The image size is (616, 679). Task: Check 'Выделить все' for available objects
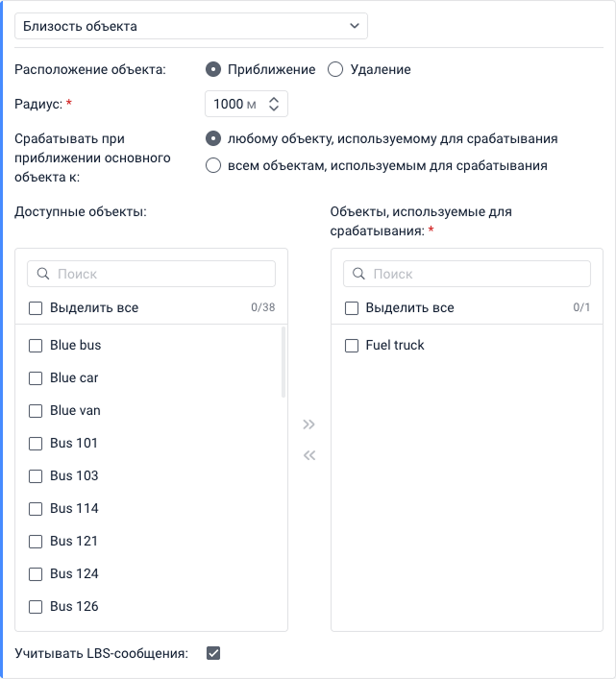(x=36, y=308)
